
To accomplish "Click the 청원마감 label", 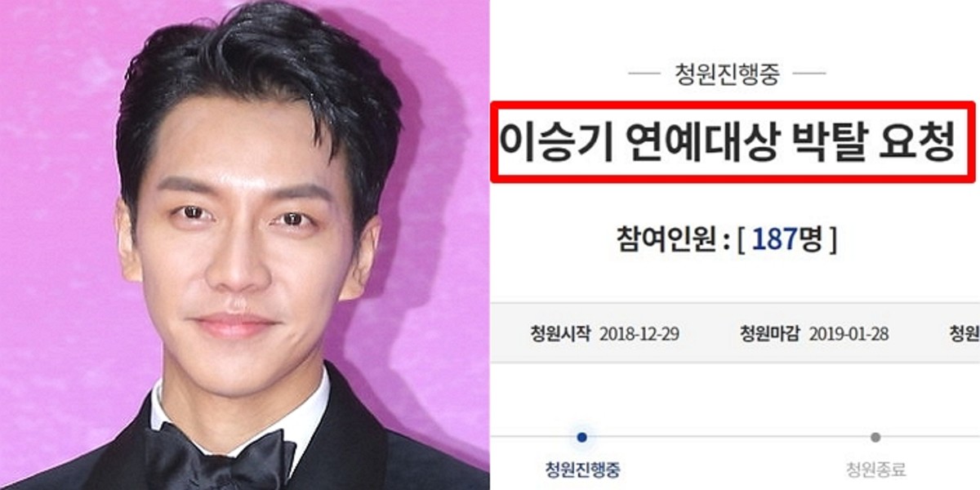I will click(772, 334).
